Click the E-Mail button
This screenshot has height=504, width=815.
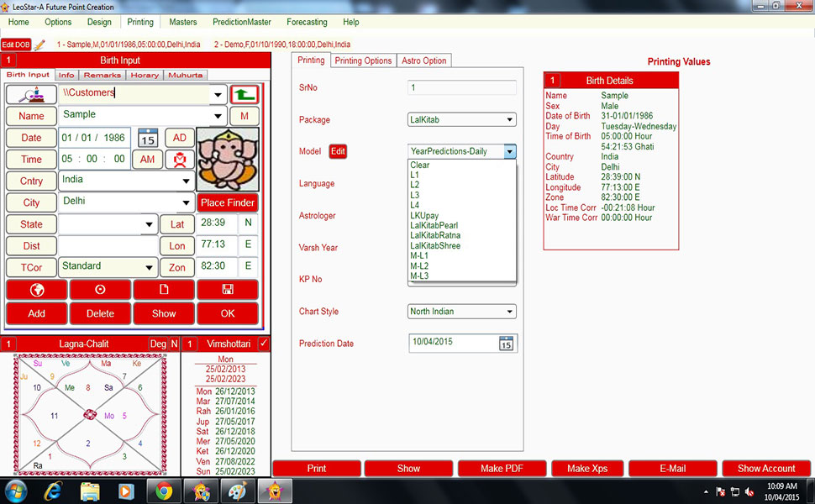coord(672,469)
